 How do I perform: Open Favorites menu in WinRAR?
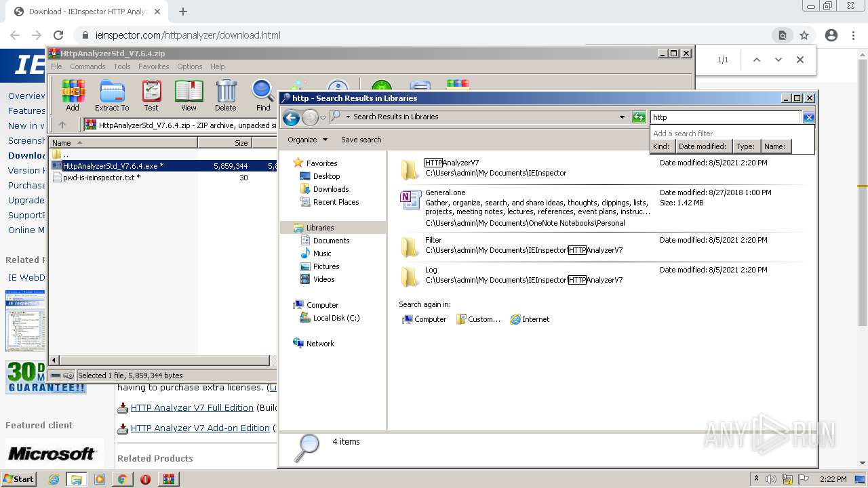[154, 66]
